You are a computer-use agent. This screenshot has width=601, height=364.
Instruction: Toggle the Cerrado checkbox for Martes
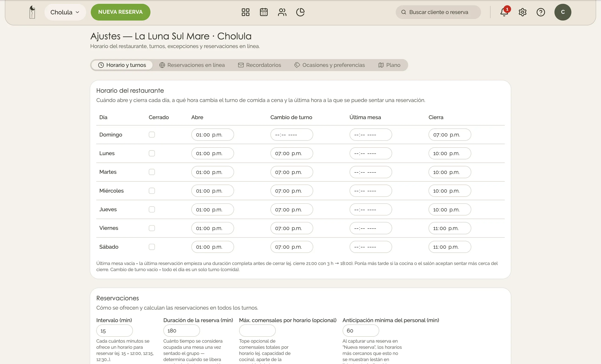pyautogui.click(x=152, y=172)
